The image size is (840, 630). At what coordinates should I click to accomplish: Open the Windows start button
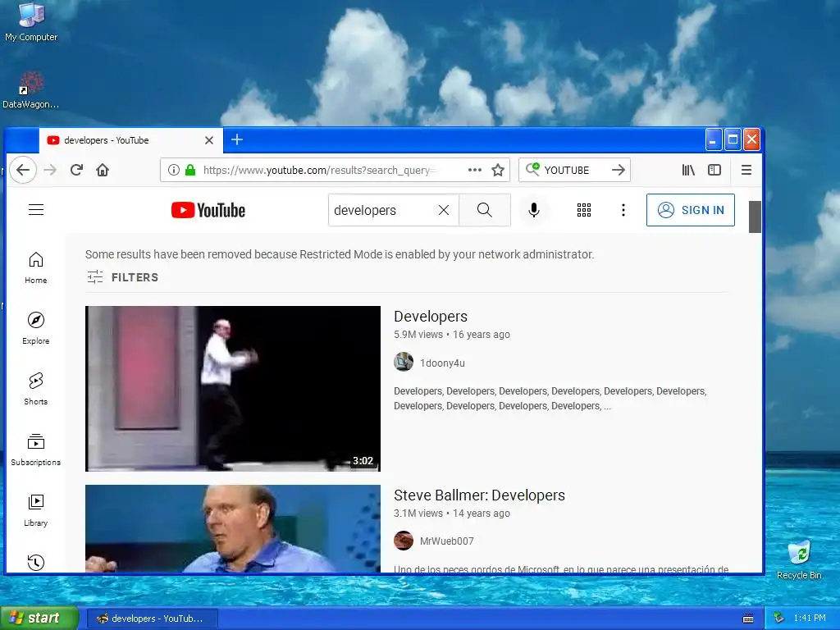[39, 619]
